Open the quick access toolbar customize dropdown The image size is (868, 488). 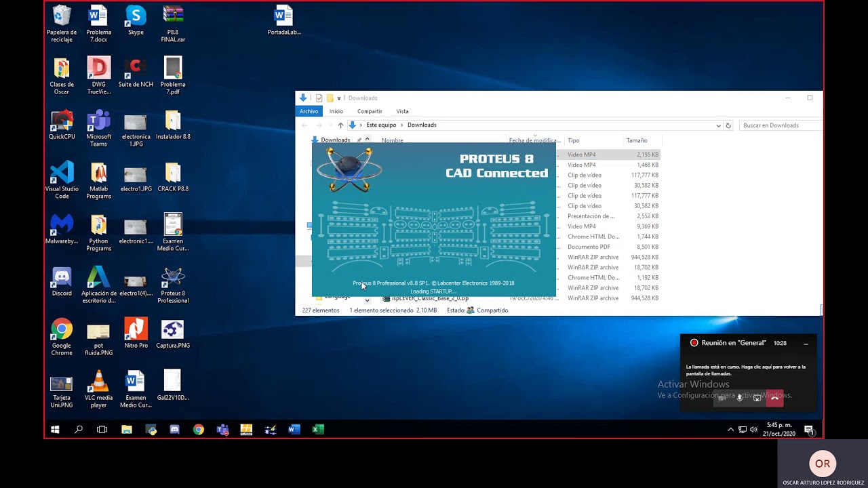339,98
